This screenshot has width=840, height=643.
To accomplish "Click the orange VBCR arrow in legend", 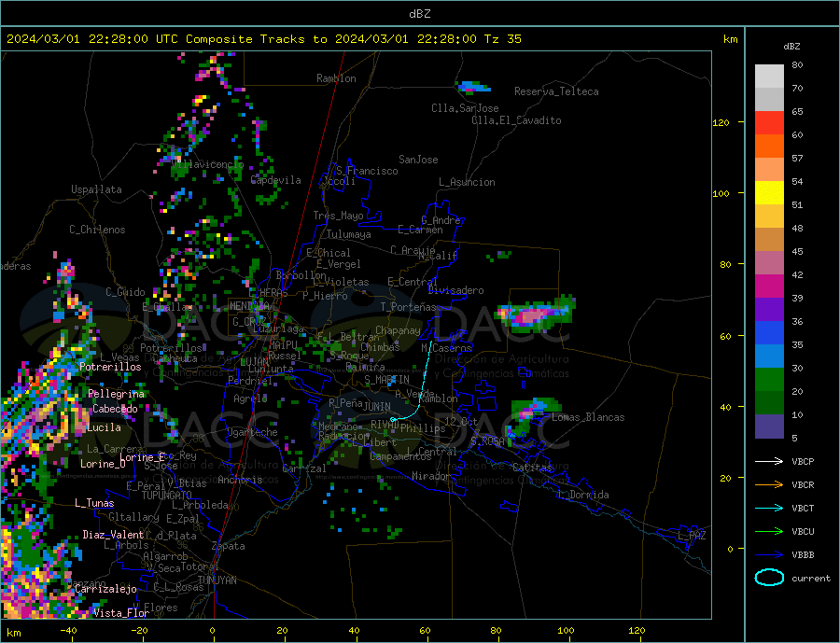I will [x=769, y=485].
